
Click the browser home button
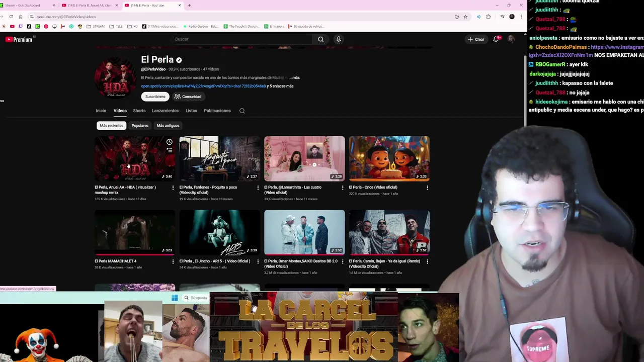[x=21, y=17]
